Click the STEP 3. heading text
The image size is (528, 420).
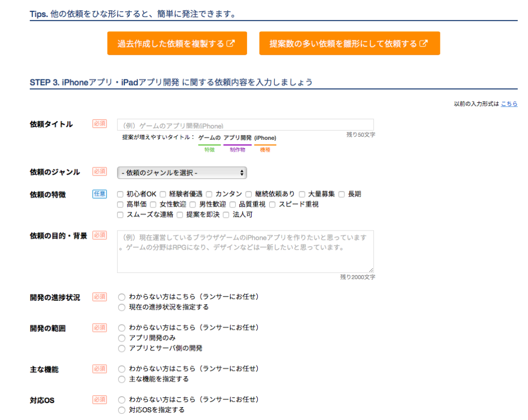click(x=171, y=82)
